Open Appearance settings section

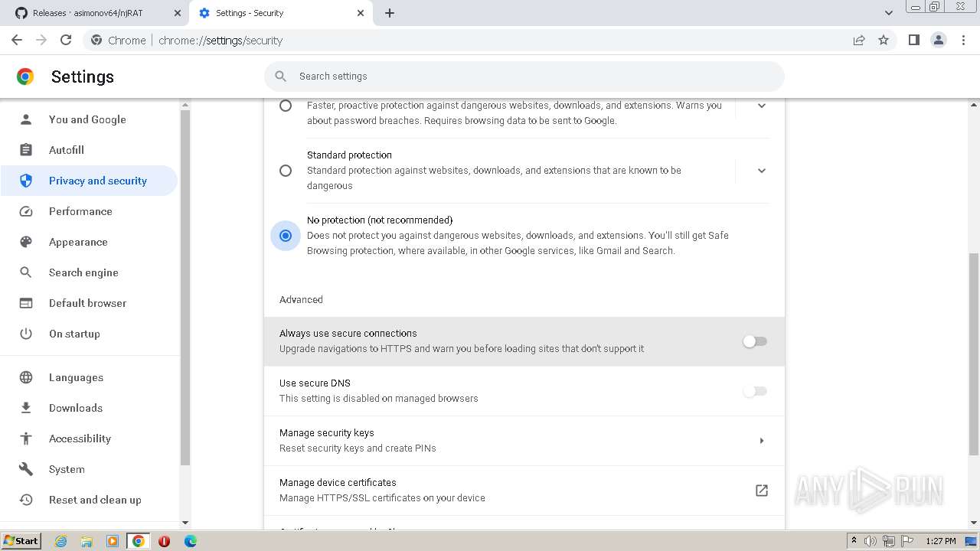89,242
